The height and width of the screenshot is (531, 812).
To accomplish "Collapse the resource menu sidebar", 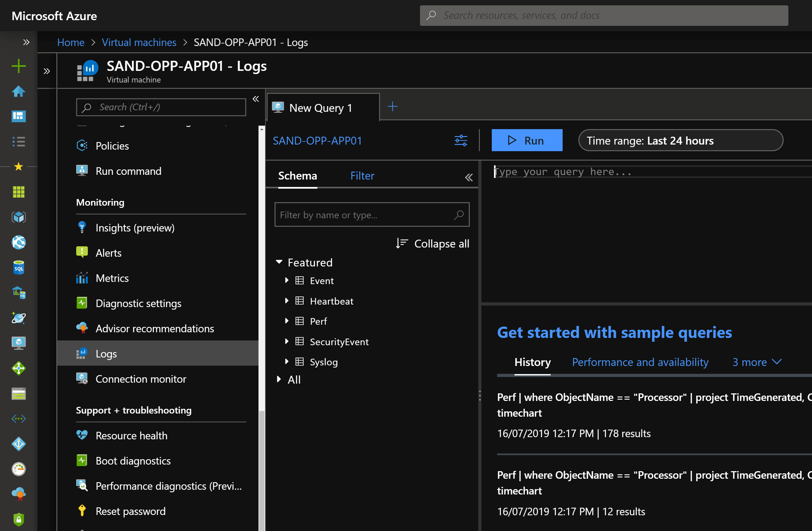I will tap(256, 99).
